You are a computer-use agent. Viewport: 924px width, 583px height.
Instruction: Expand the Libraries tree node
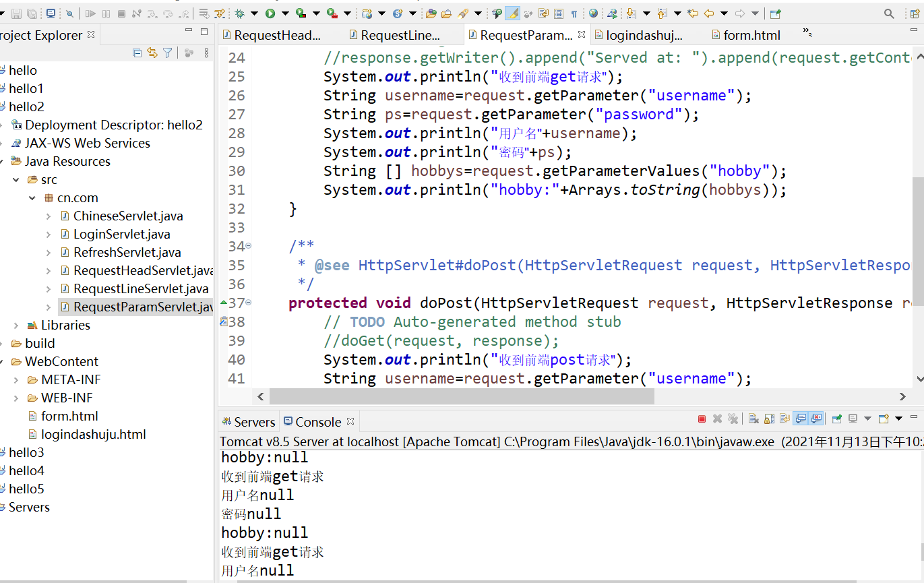tap(16, 325)
